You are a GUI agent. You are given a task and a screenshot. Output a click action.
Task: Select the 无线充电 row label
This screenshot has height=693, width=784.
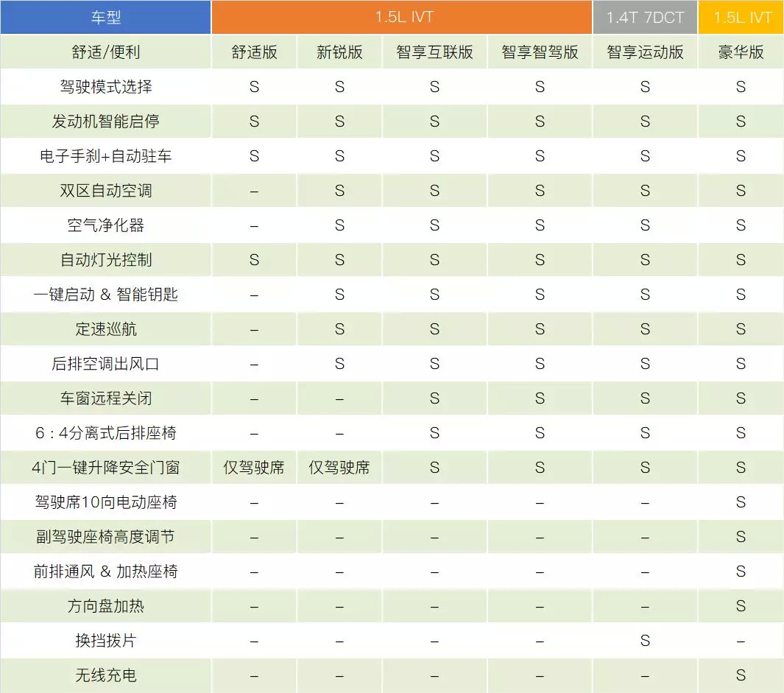click(105, 675)
